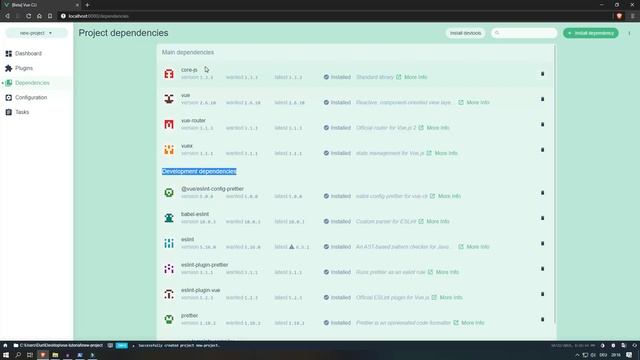Open More Info for @vue/eslint-config-prettier
The height and width of the screenshot is (360, 640).
(x=445, y=196)
